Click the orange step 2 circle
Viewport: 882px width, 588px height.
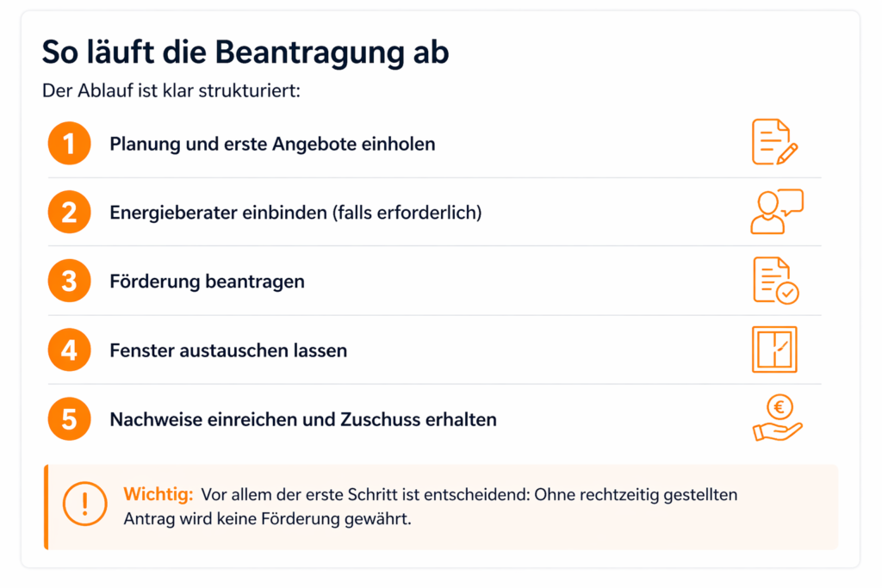coord(70,213)
